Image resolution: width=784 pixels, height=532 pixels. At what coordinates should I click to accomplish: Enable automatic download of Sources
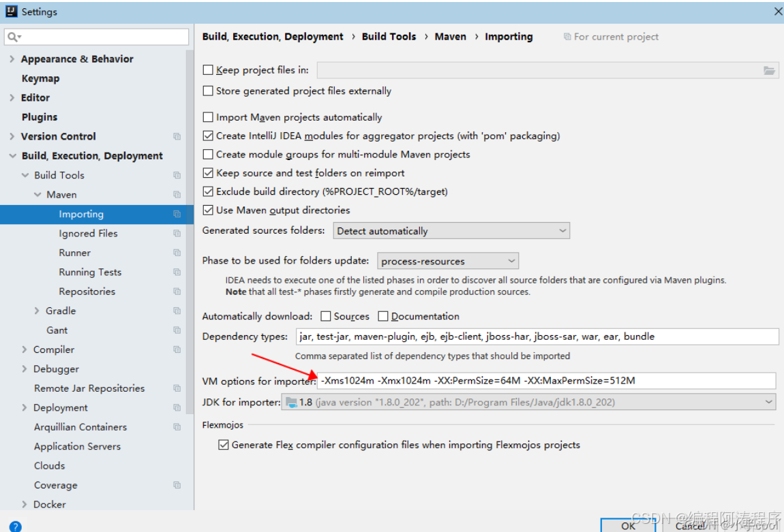pos(325,316)
